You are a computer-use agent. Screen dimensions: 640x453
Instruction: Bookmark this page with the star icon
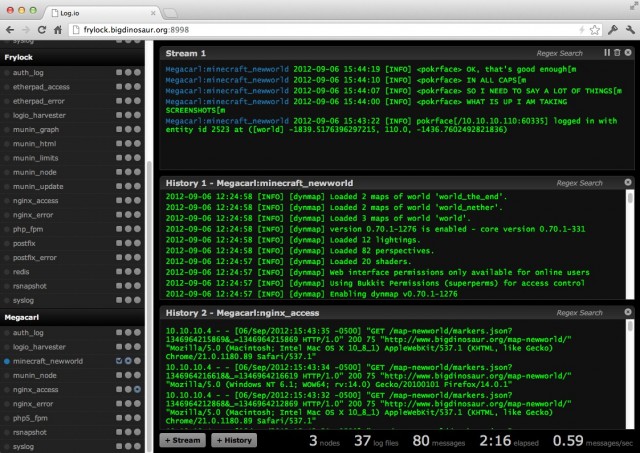tap(595, 30)
